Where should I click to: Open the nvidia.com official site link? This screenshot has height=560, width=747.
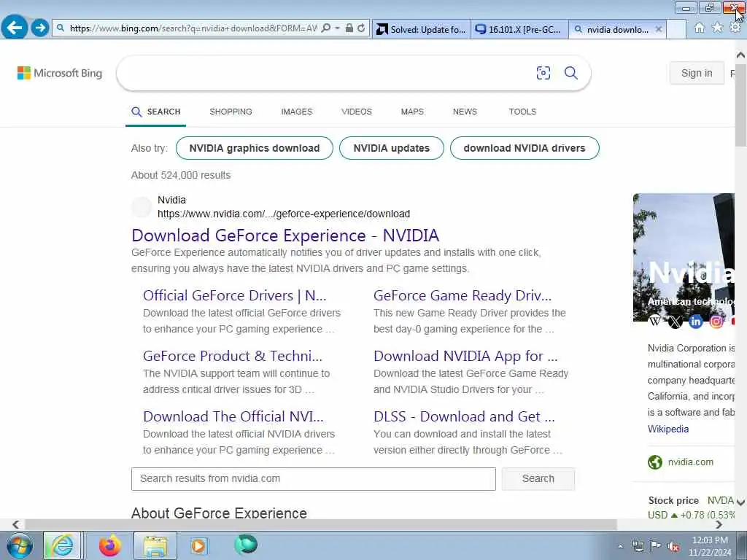pos(690,462)
